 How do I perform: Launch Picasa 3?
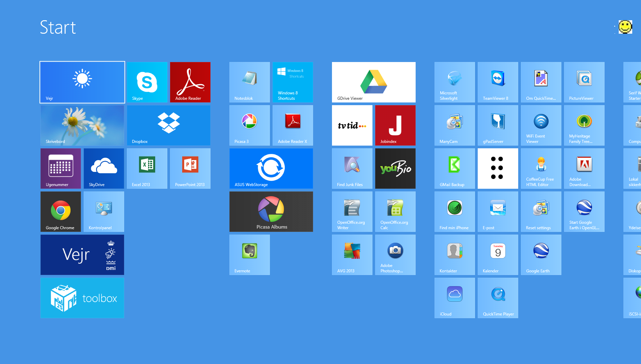pos(250,125)
